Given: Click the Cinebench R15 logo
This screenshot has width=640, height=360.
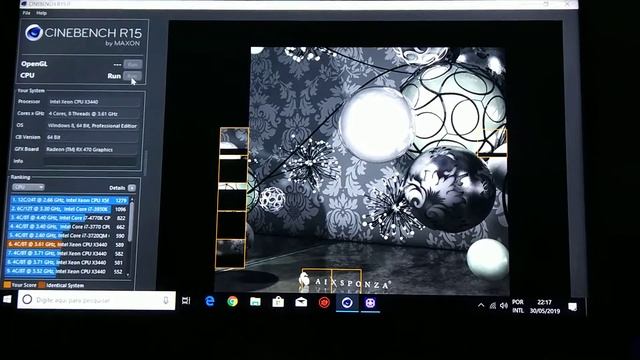Looking at the screenshot, I should tap(83, 35).
